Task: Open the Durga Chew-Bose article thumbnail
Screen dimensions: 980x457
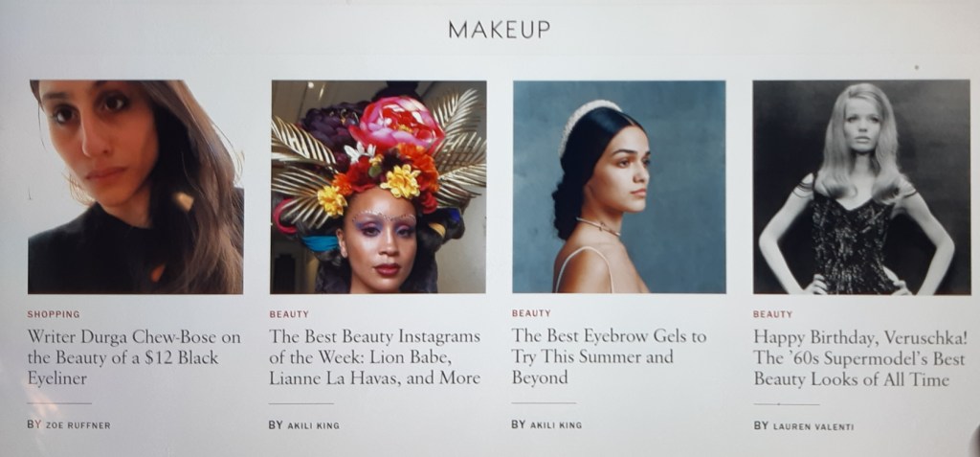Action: point(136,187)
